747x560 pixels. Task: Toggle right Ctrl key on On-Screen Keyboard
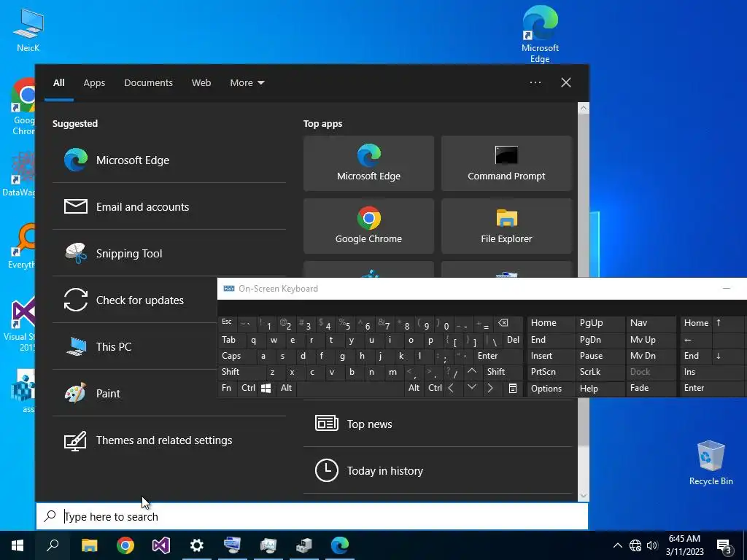[x=435, y=388]
